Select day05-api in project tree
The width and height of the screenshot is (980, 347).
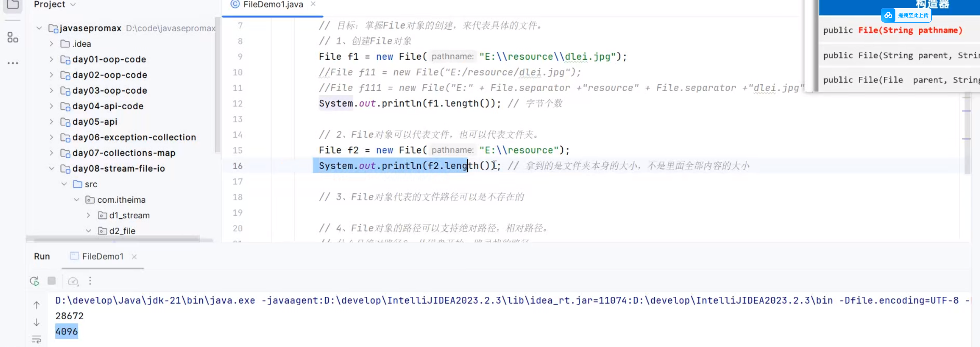click(x=95, y=122)
